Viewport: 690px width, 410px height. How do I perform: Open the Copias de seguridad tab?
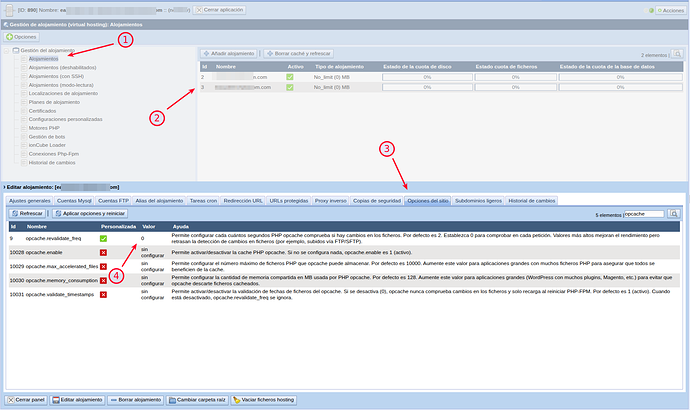tap(376, 201)
